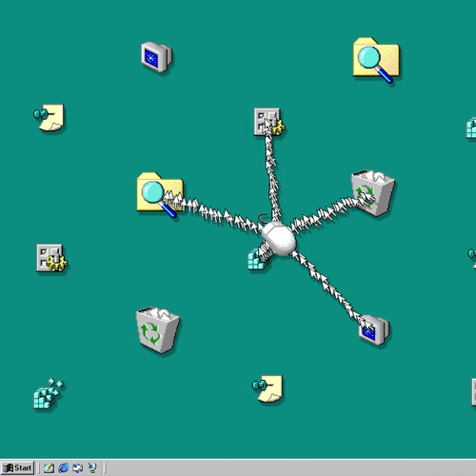Select the control panel gear icon with cursor trail
The height and width of the screenshot is (476, 476).
[269, 123]
